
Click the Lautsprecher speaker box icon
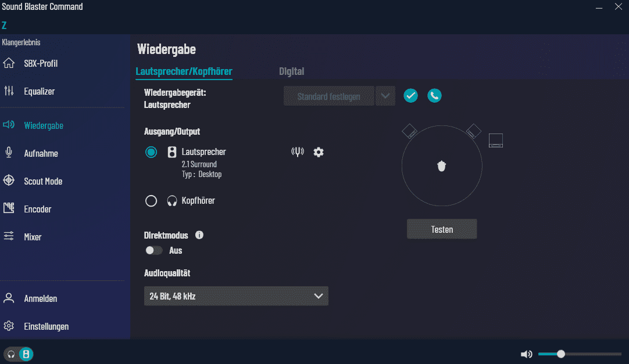click(172, 152)
